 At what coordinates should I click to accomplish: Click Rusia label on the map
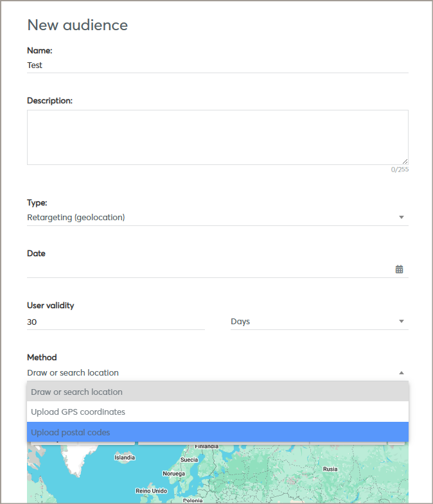point(330,469)
